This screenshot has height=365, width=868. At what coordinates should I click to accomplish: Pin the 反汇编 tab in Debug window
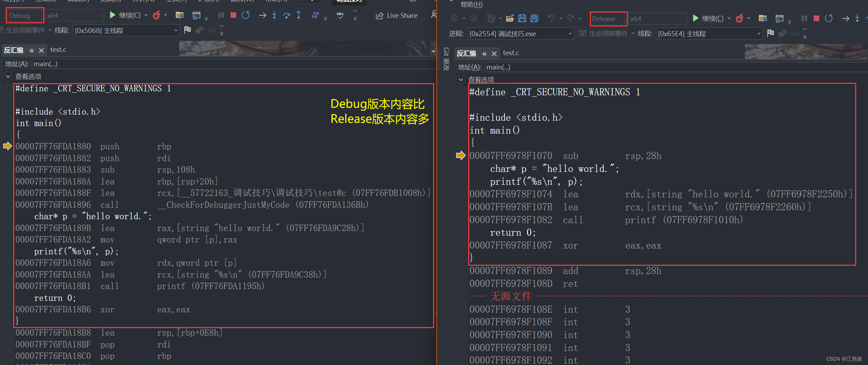[31, 51]
